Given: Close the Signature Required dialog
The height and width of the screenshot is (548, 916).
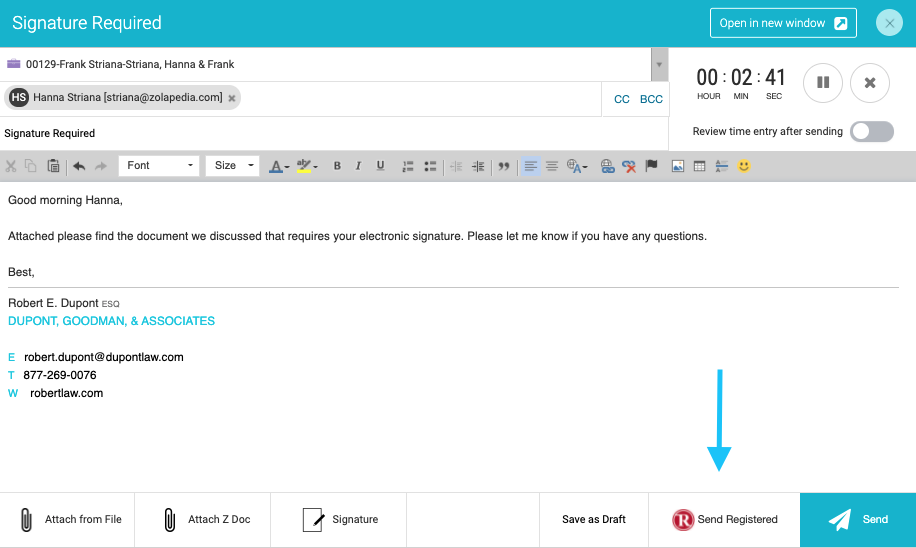Looking at the screenshot, I should (889, 23).
